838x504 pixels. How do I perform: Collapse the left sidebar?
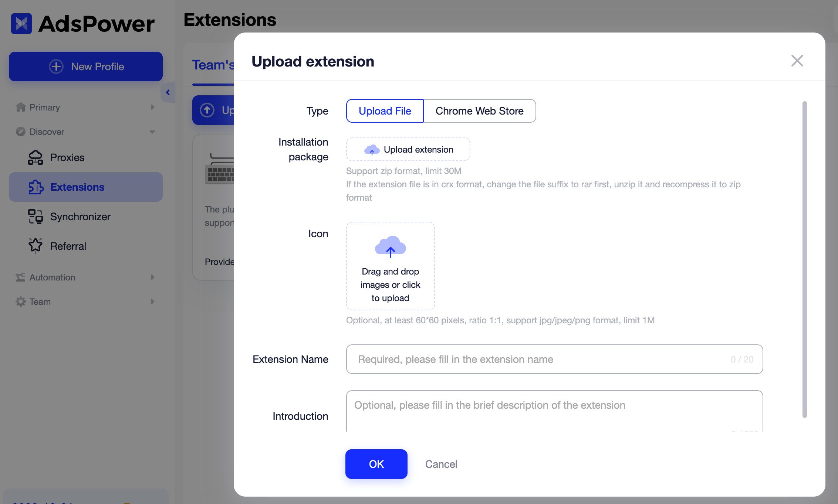pos(168,92)
